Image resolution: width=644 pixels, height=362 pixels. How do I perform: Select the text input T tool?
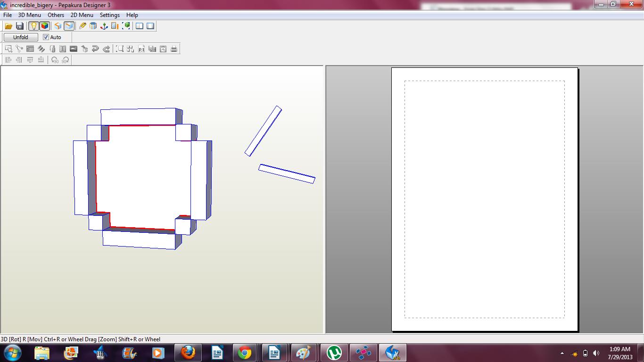coord(63,49)
